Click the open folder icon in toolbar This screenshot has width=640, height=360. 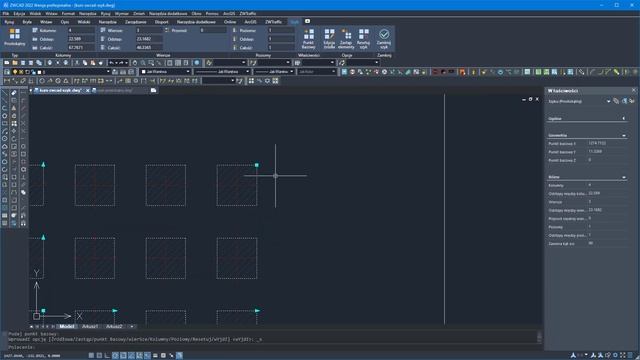pos(15,63)
